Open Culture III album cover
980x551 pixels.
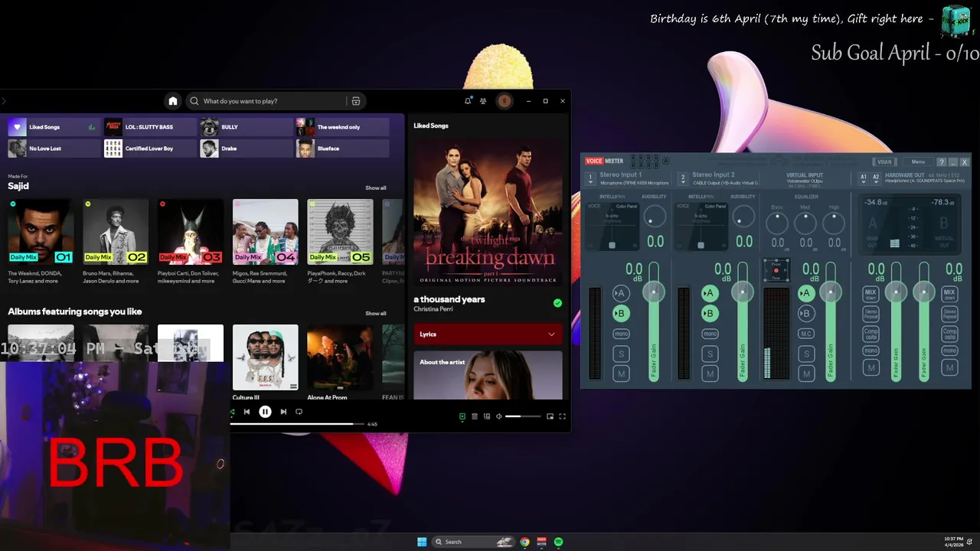(x=265, y=357)
